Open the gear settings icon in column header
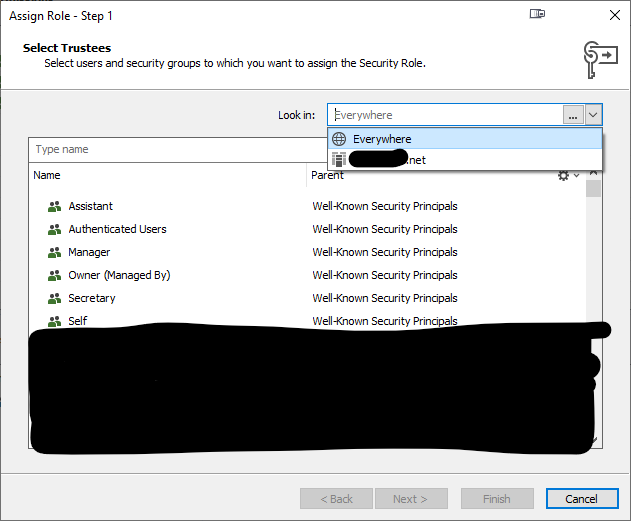The height and width of the screenshot is (521, 631). [x=563, y=176]
